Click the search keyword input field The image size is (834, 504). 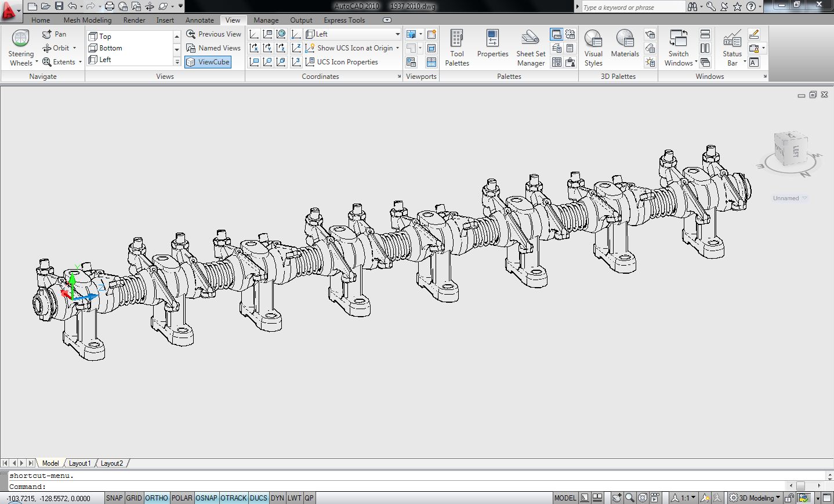point(632,8)
